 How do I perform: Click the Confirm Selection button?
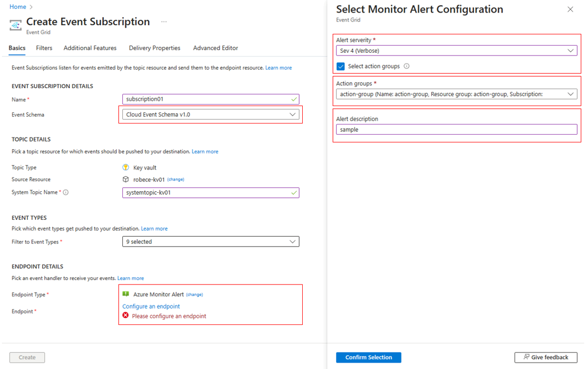tap(369, 357)
